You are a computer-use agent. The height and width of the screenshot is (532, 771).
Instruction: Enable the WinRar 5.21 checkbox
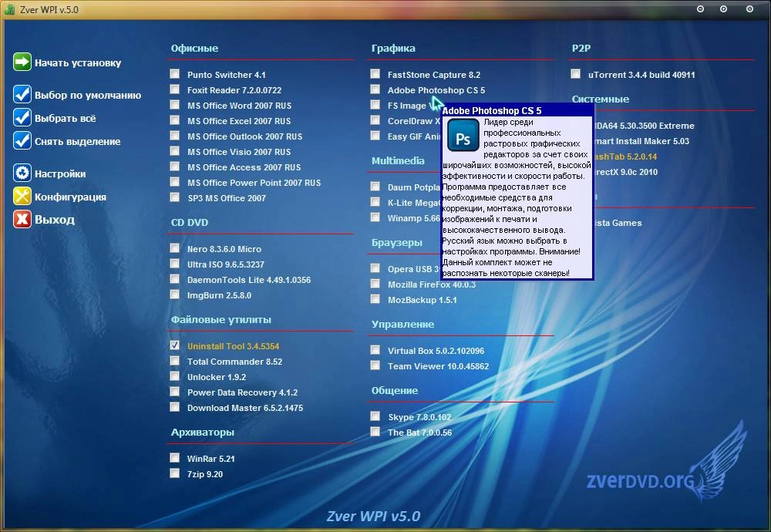click(x=174, y=458)
